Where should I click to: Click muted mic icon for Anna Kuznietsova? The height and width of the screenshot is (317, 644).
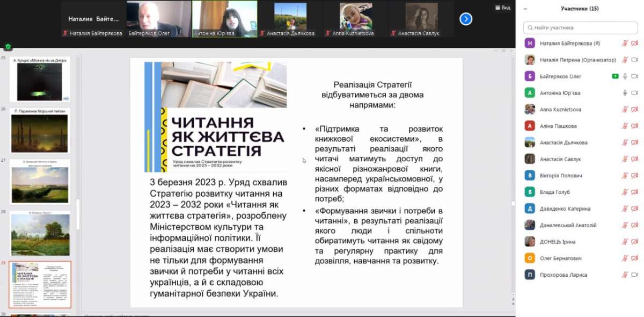pos(625,110)
